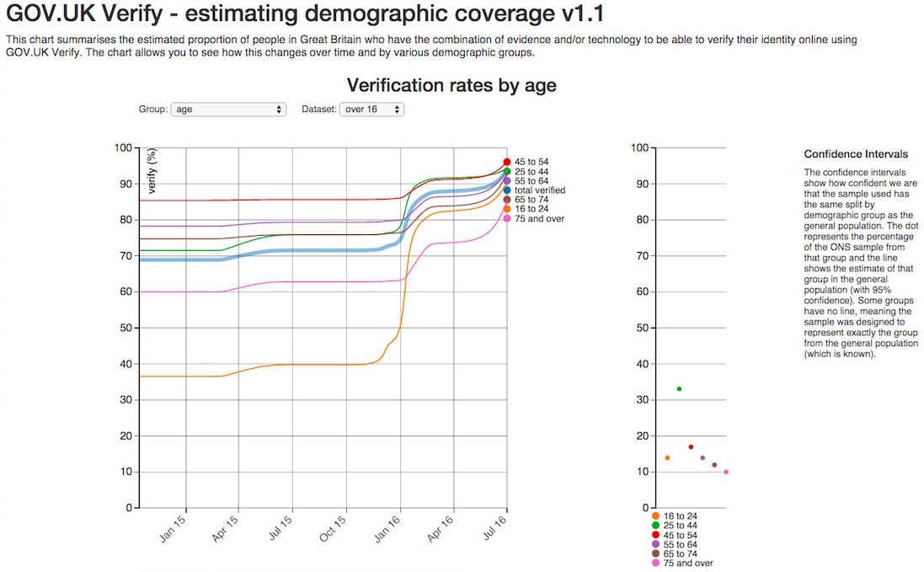Click the green data point in the confidence chart
This screenshot has width=924, height=572.
[x=680, y=389]
